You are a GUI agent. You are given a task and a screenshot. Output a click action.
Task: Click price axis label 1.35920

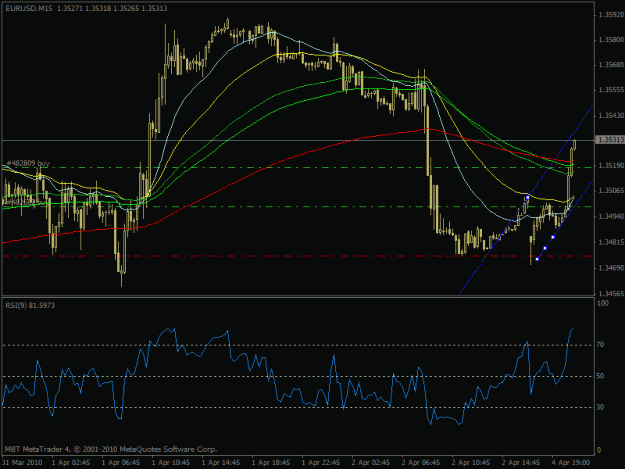[x=611, y=15]
